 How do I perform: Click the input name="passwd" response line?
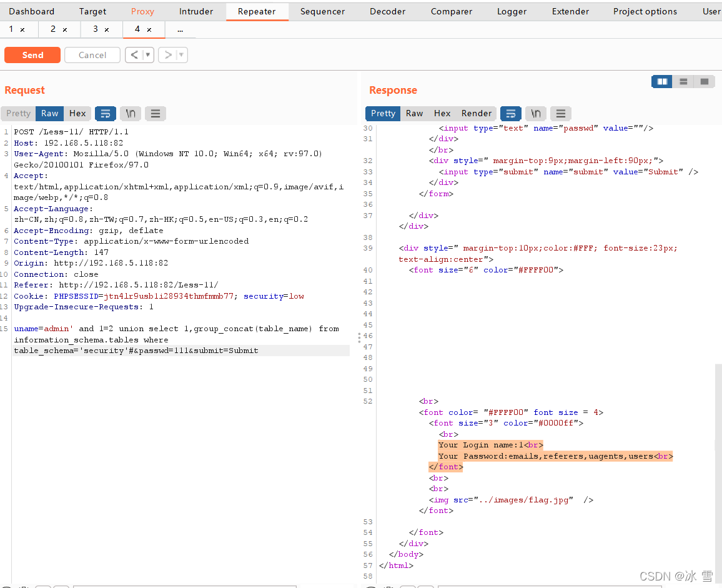546,128
